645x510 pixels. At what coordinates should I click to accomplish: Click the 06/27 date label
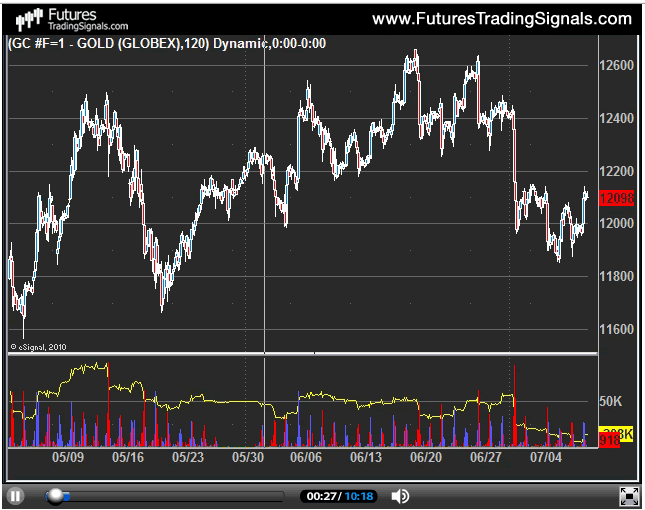point(486,457)
